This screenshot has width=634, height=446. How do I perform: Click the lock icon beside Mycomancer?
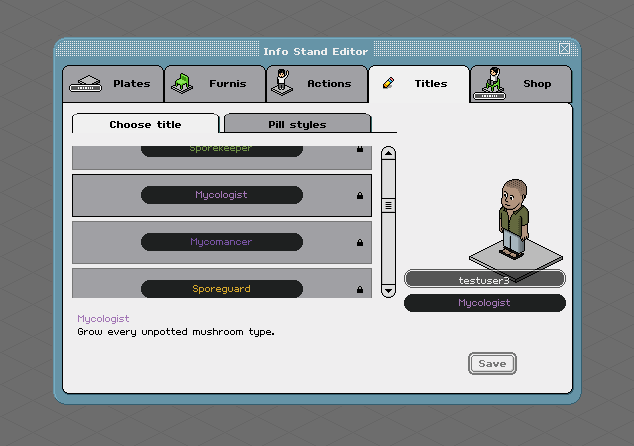click(360, 243)
